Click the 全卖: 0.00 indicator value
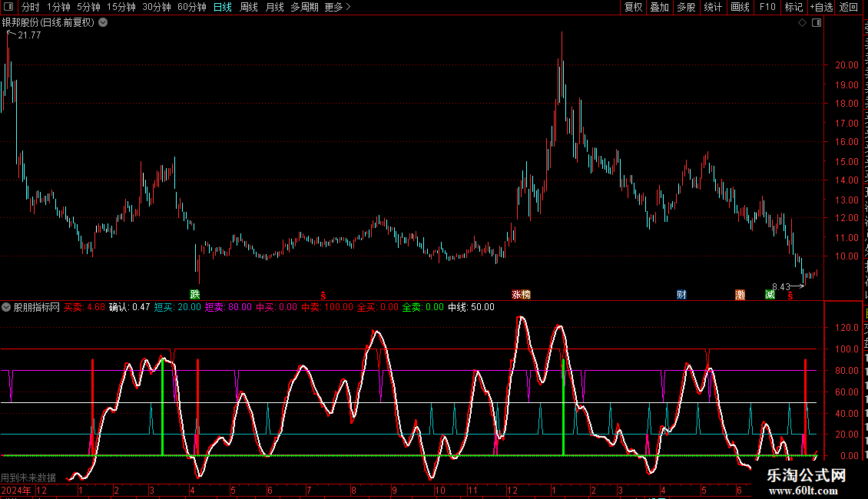The height and width of the screenshot is (499, 868). click(x=423, y=307)
